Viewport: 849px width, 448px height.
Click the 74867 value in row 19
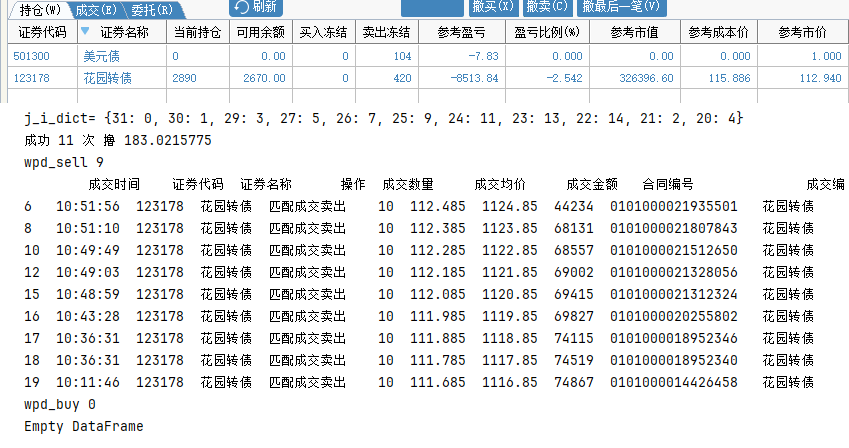coord(573,382)
